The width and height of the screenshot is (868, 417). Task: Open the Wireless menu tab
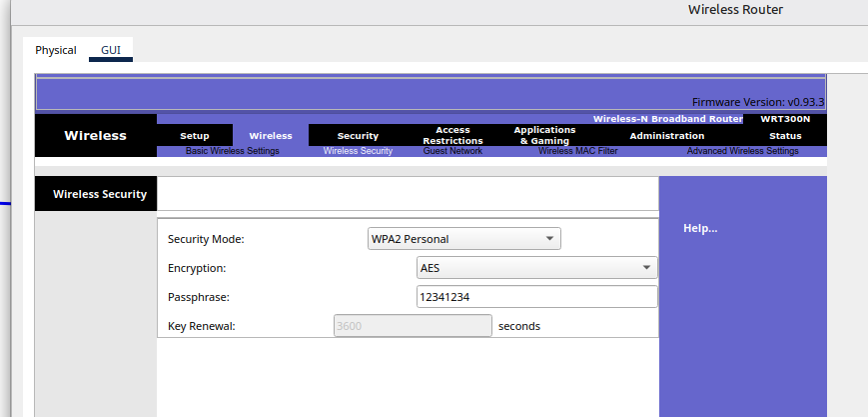pyautogui.click(x=271, y=136)
